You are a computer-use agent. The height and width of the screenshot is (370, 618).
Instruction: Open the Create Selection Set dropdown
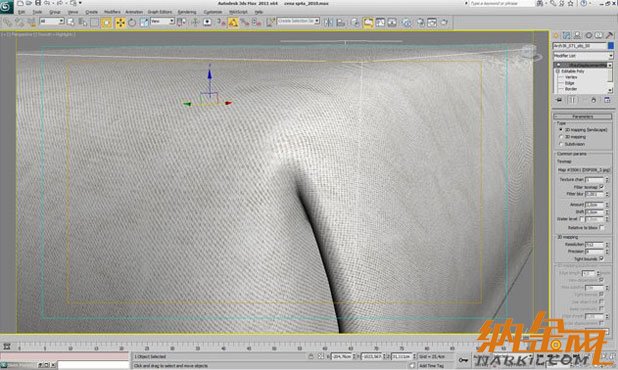coord(298,21)
